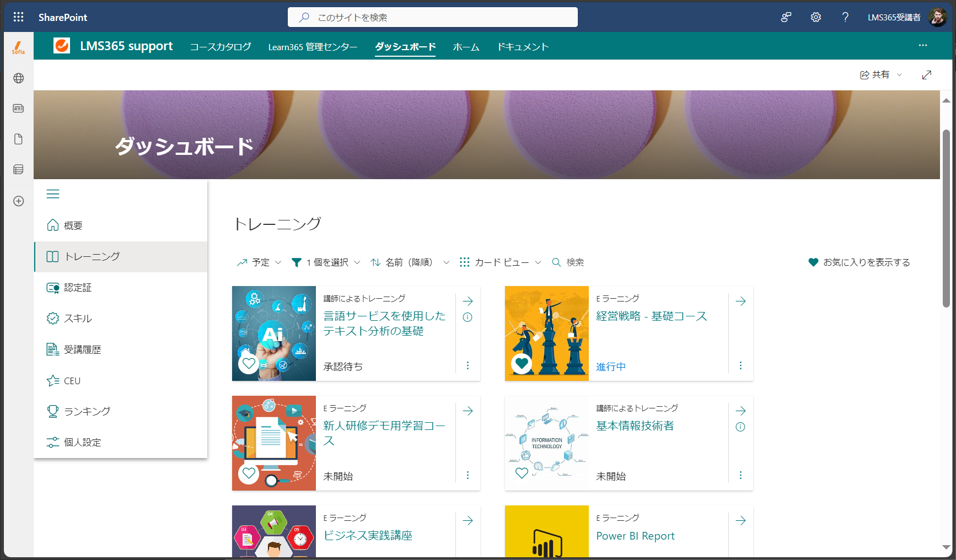956x560 pixels.
Task: Open ドキュメント in site navigation
Action: coord(523,47)
